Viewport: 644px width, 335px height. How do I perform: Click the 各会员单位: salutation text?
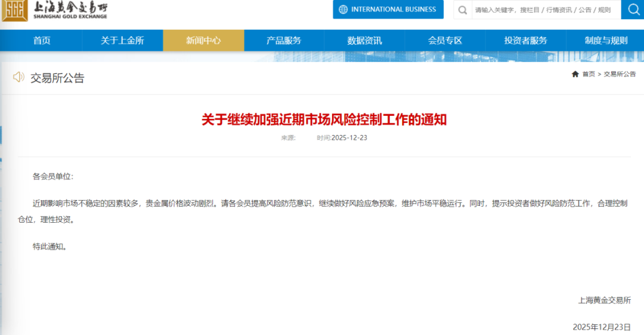pyautogui.click(x=53, y=177)
